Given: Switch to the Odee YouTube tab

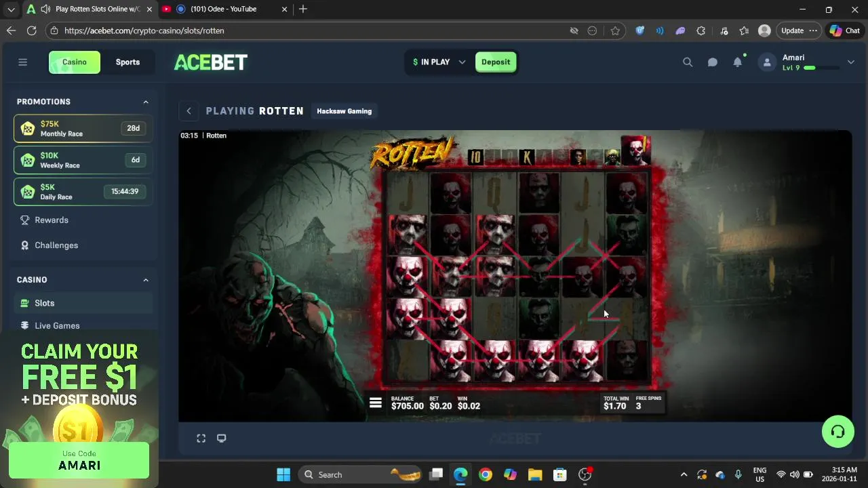Looking at the screenshot, I should pyautogui.click(x=225, y=9).
